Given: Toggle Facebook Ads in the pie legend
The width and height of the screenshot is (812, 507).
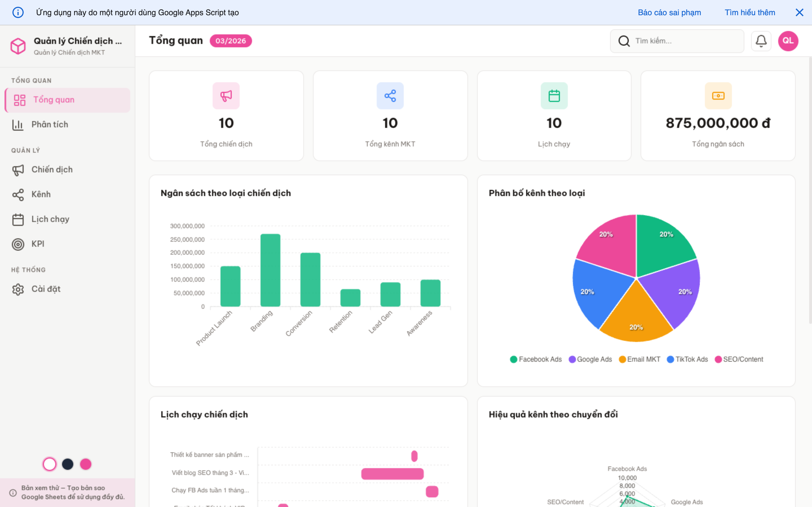Looking at the screenshot, I should click(x=535, y=359).
